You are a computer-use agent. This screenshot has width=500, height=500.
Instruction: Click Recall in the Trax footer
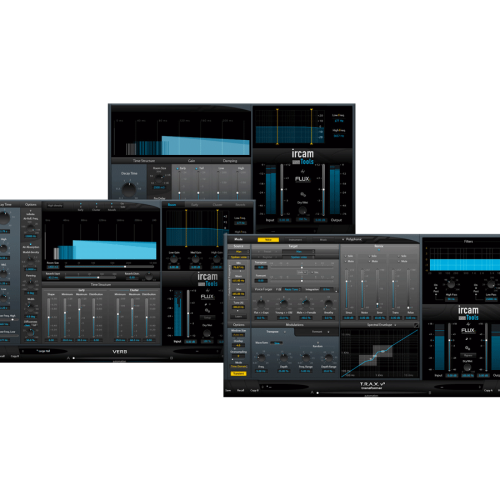coord(240,390)
